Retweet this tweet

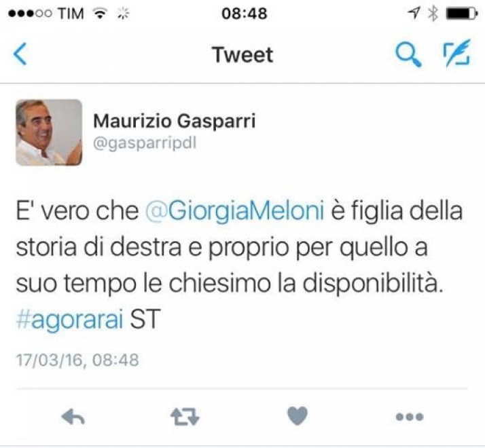click(185, 417)
